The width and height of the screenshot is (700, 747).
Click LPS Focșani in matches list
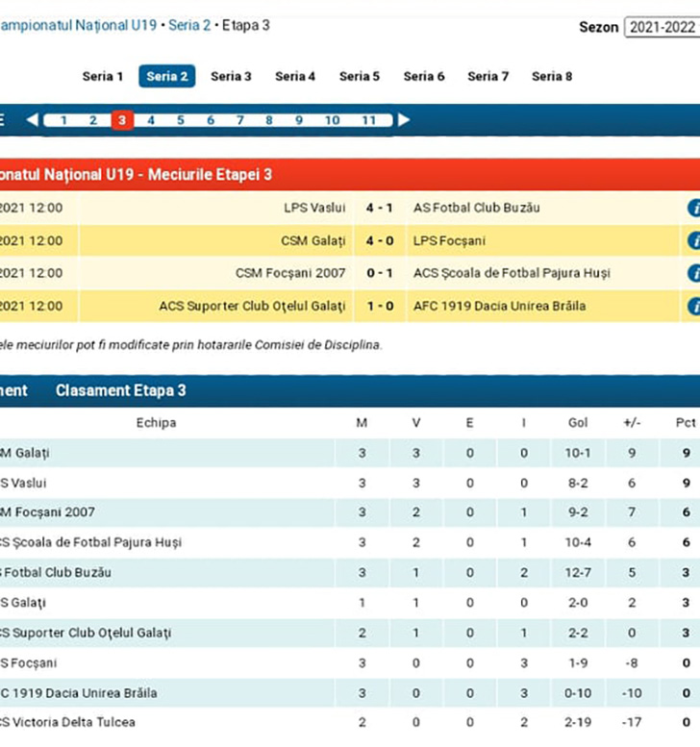coord(449,241)
